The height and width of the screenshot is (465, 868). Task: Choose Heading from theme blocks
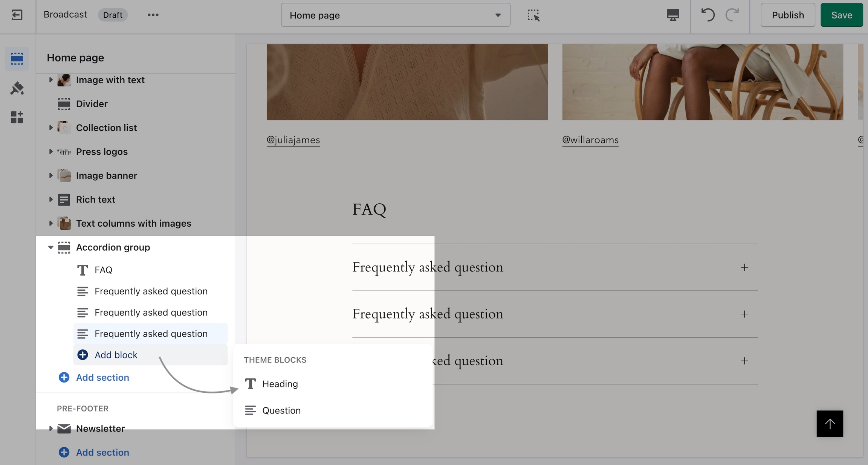(280, 384)
